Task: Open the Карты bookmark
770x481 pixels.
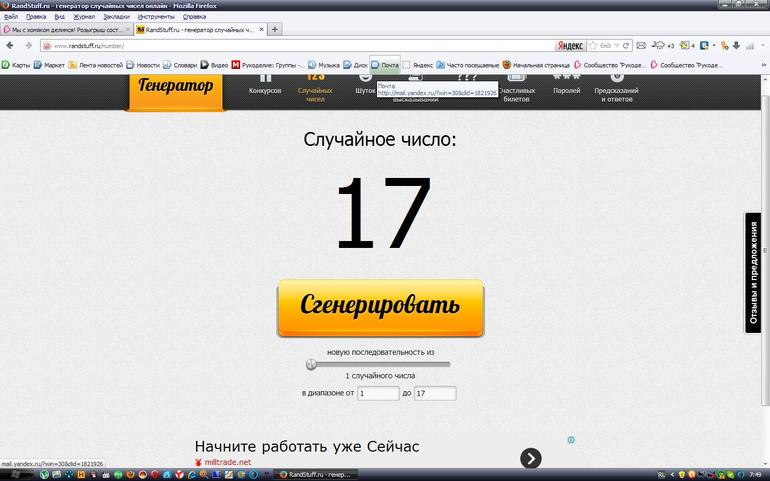Action: (x=16, y=65)
